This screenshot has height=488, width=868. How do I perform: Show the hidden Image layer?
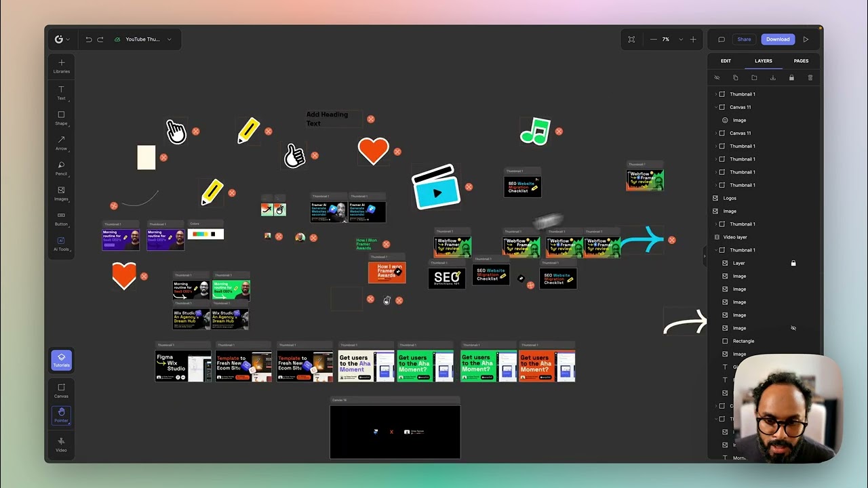click(793, 328)
